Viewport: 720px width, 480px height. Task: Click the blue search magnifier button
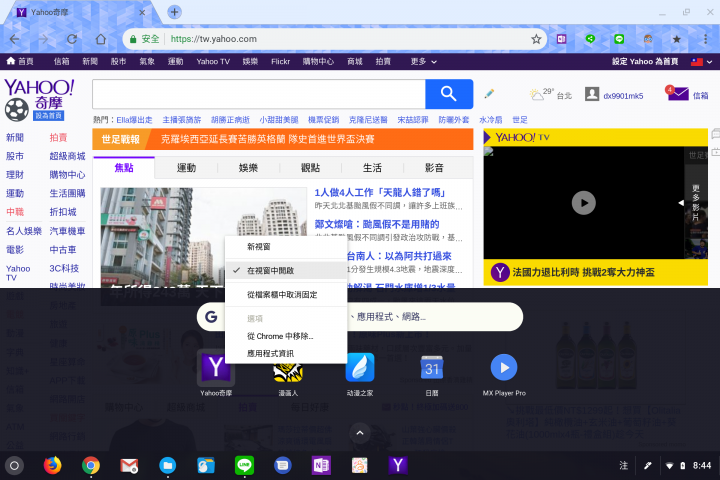point(449,94)
